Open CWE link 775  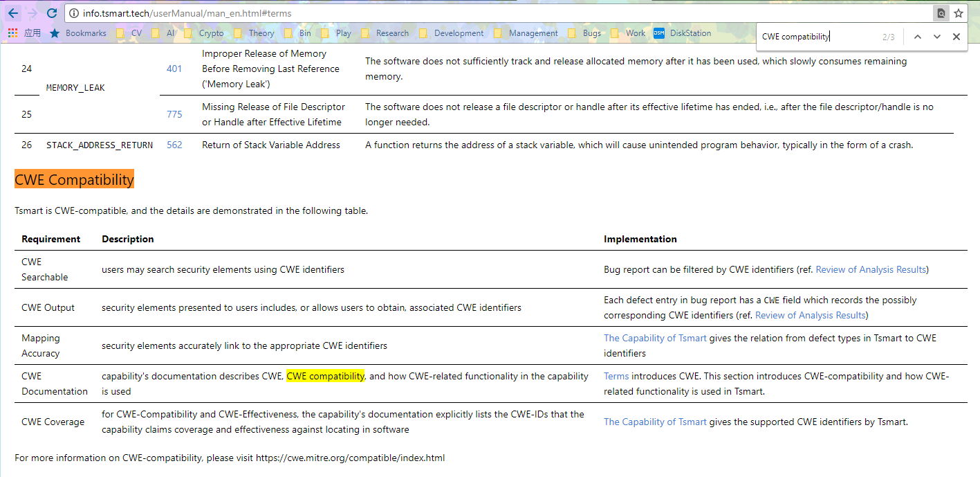[174, 114]
